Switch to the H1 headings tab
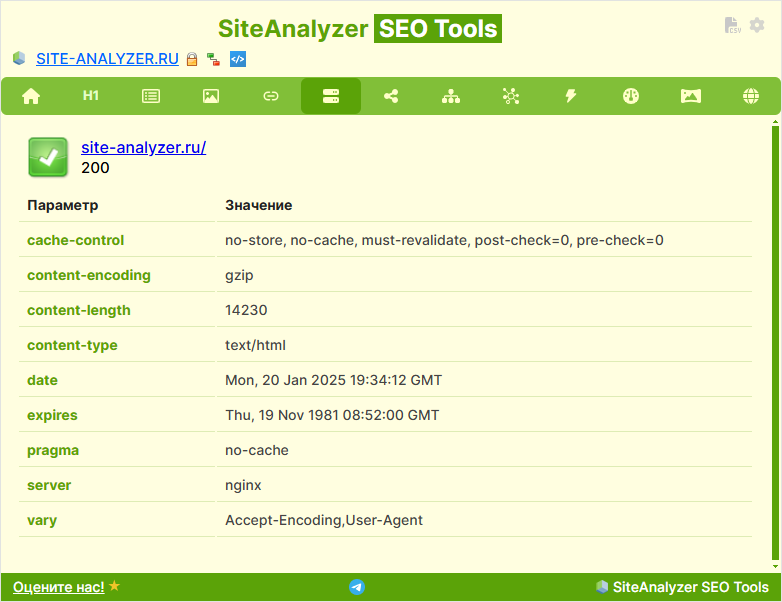 tap(91, 96)
